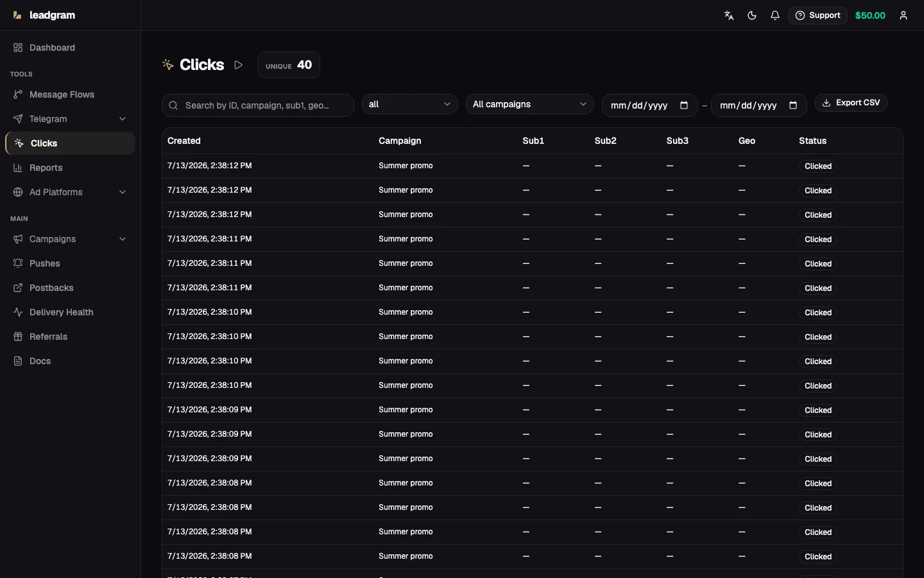The image size is (924, 578).
Task: Open Reports in the sidebar
Action: pyautogui.click(x=71, y=168)
